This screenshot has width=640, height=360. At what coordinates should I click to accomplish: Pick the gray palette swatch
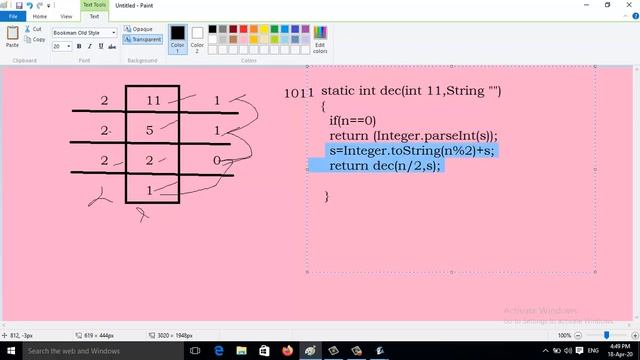222,29
